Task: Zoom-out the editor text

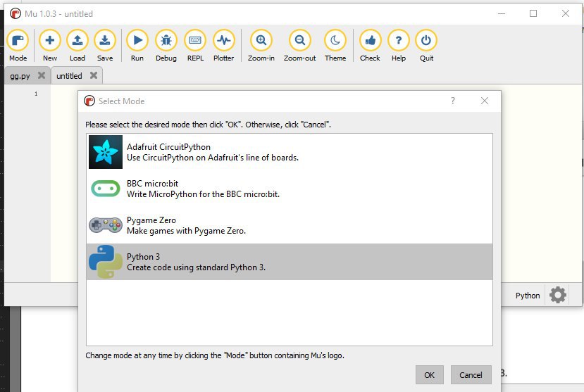Action: point(300,45)
